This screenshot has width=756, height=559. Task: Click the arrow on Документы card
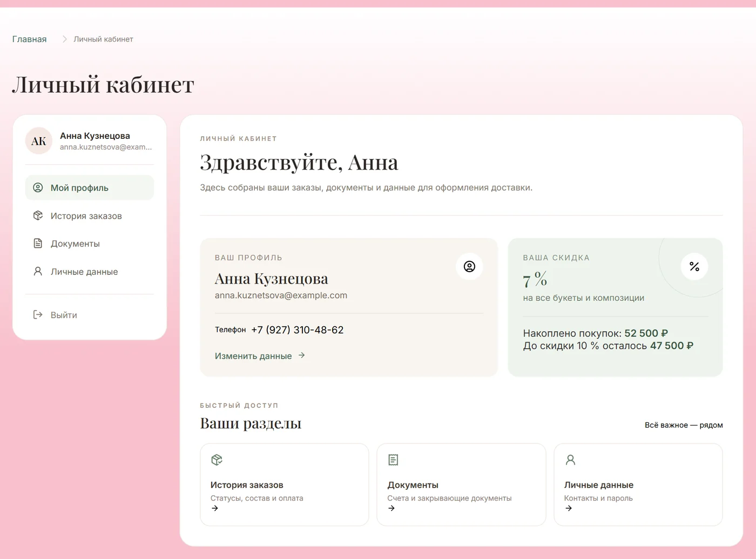391,508
